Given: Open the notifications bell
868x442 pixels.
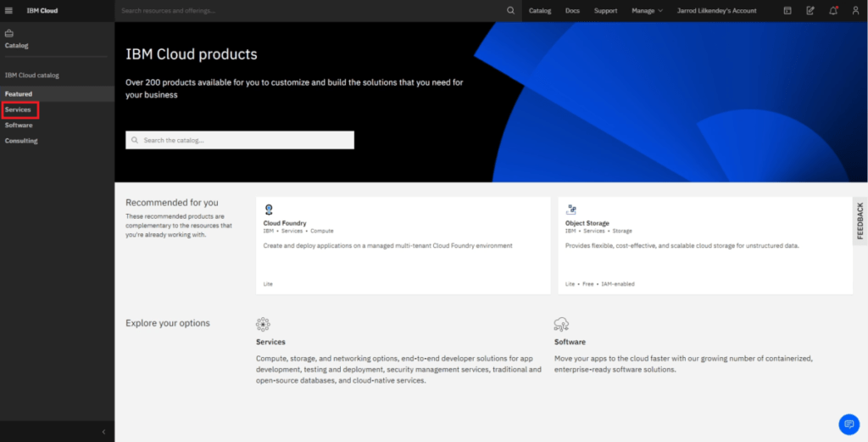Looking at the screenshot, I should [833, 10].
